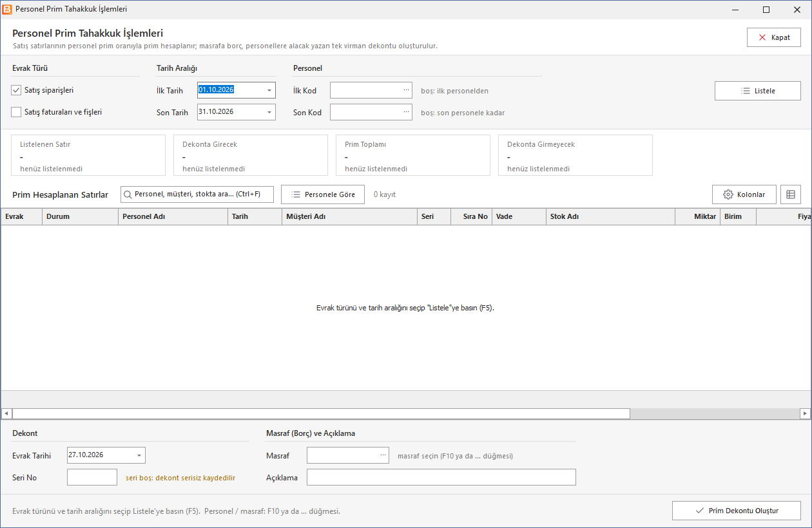Viewport: 812px width, 528px height.
Task: Sort by the Miktar column header
Action: coord(698,216)
